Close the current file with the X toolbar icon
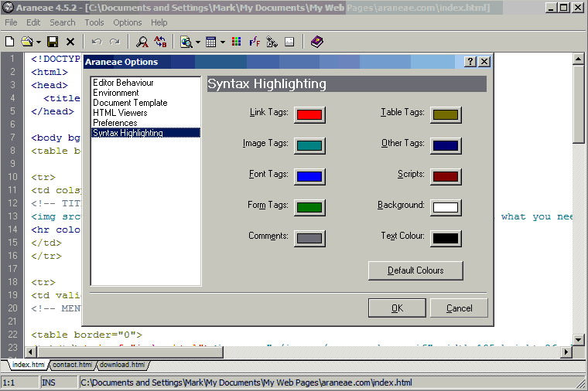588x391 pixels. pos(70,42)
